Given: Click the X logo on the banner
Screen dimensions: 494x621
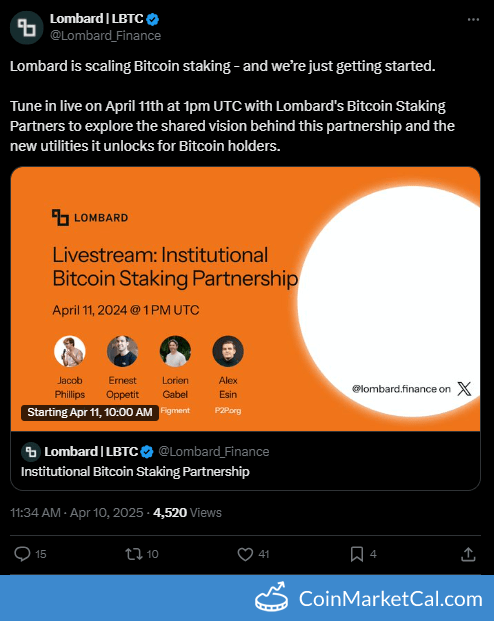Looking at the screenshot, I should coord(464,389).
